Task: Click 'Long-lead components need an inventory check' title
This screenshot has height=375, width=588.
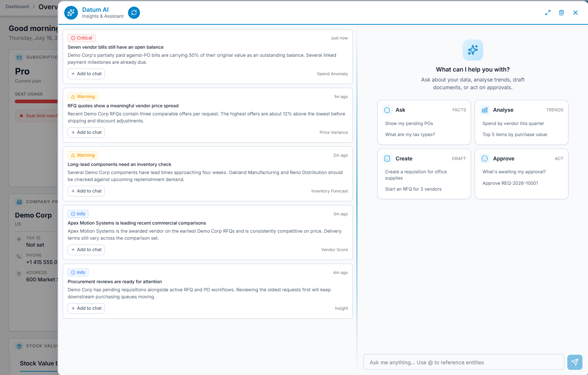Action: click(119, 164)
